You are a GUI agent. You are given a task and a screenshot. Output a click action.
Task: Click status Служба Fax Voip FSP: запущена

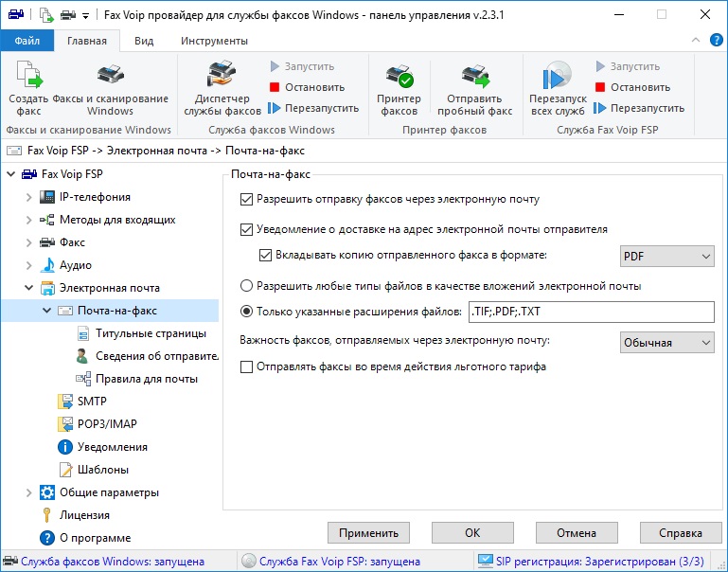coord(340,562)
